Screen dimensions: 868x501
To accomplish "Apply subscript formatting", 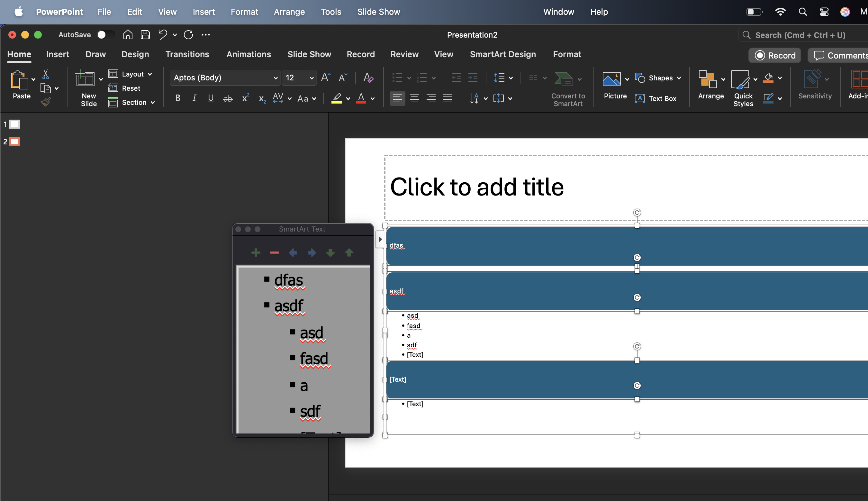I will point(262,99).
